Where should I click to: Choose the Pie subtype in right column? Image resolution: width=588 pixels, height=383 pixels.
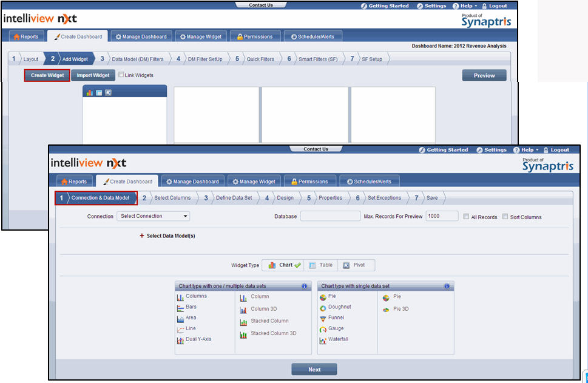click(392, 297)
